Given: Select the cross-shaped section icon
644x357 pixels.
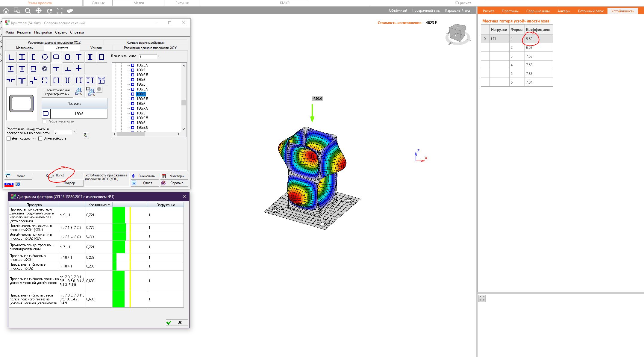Looking at the screenshot, I should tap(78, 69).
